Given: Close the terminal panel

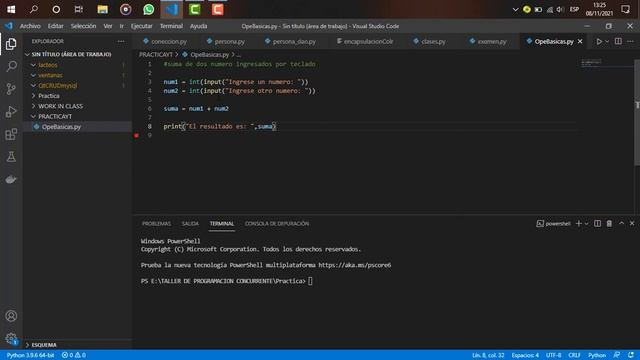Looking at the screenshot, I should coord(632,223).
